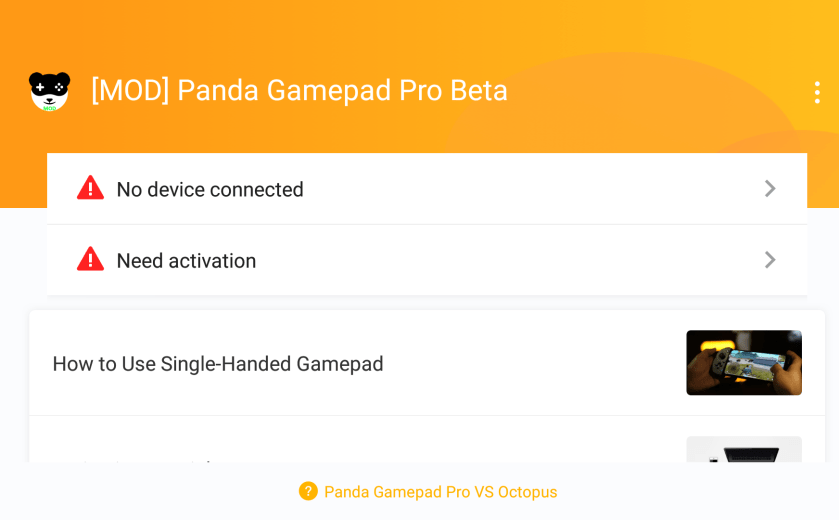Expand the Need activation chevron arrow

click(x=769, y=260)
